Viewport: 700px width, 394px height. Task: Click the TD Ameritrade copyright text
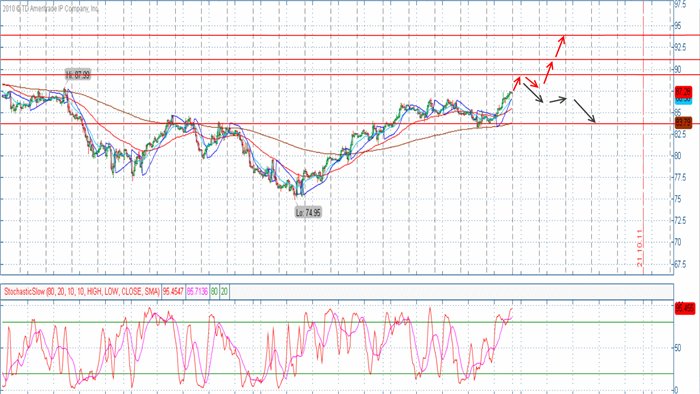tap(50, 9)
